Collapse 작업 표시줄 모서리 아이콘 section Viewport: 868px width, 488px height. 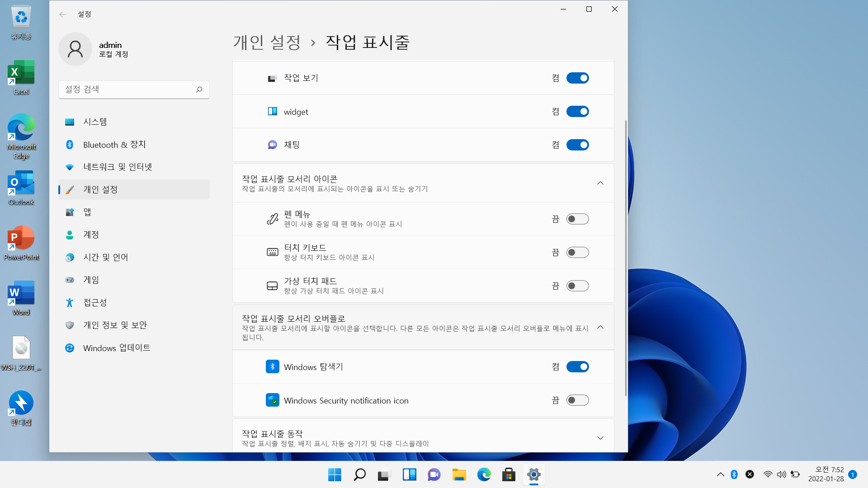pos(600,183)
